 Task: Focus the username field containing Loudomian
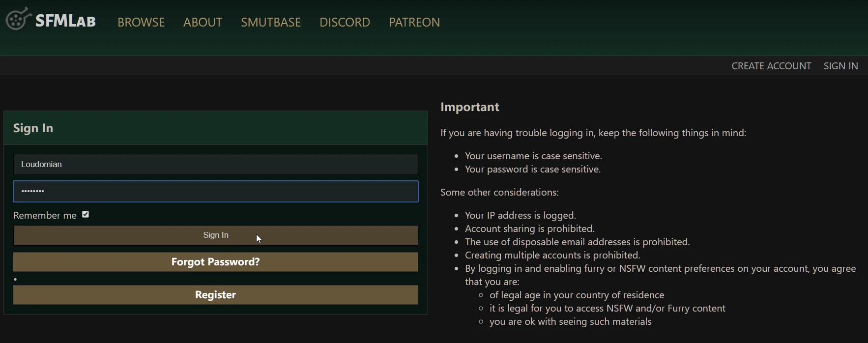(216, 164)
